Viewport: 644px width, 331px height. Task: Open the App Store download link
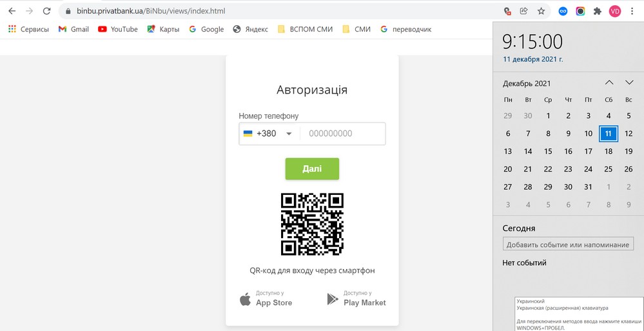click(266, 299)
